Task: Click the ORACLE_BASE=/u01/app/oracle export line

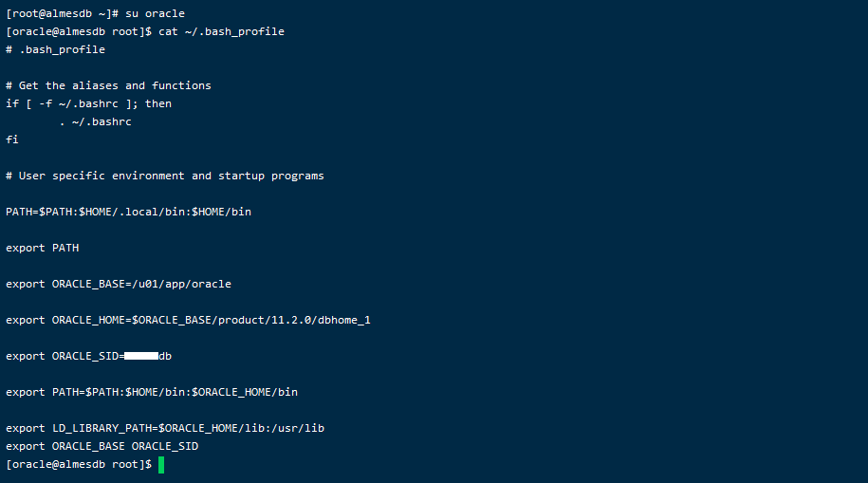Action: point(119,284)
